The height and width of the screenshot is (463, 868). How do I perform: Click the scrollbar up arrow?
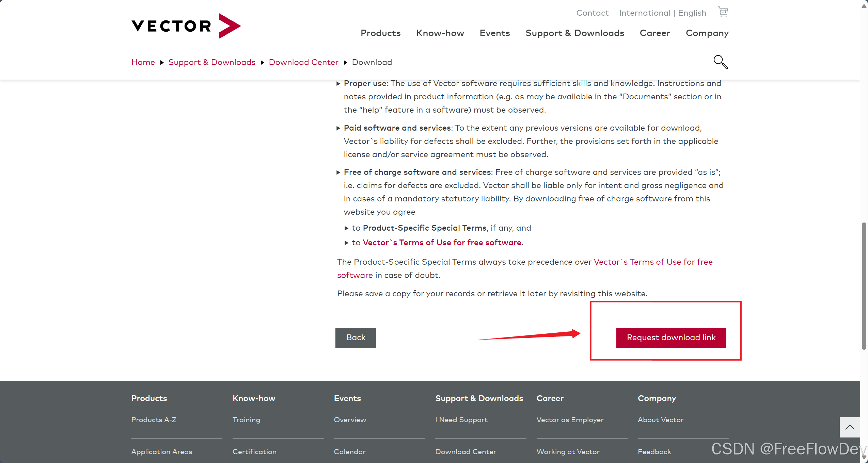(x=864, y=6)
